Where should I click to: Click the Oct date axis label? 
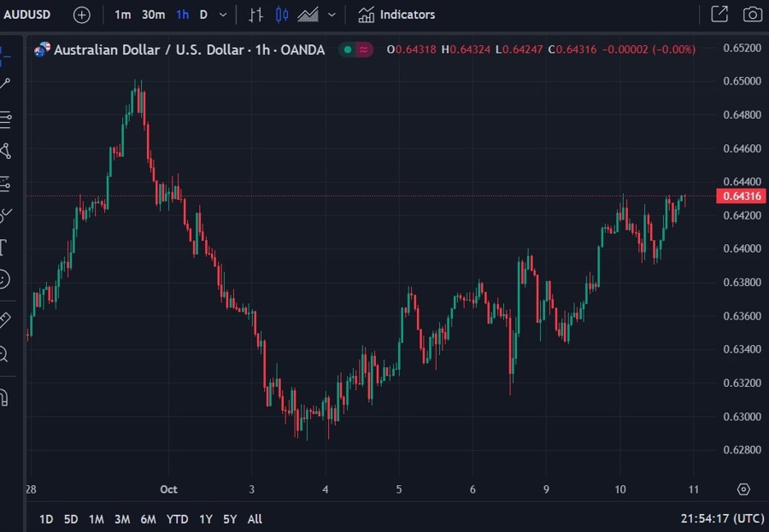click(x=168, y=489)
